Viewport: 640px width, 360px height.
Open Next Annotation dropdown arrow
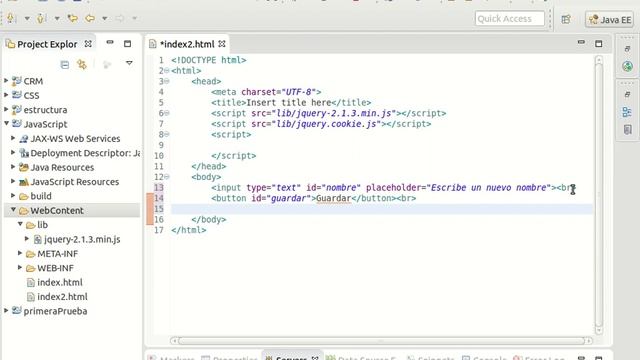[27, 18]
